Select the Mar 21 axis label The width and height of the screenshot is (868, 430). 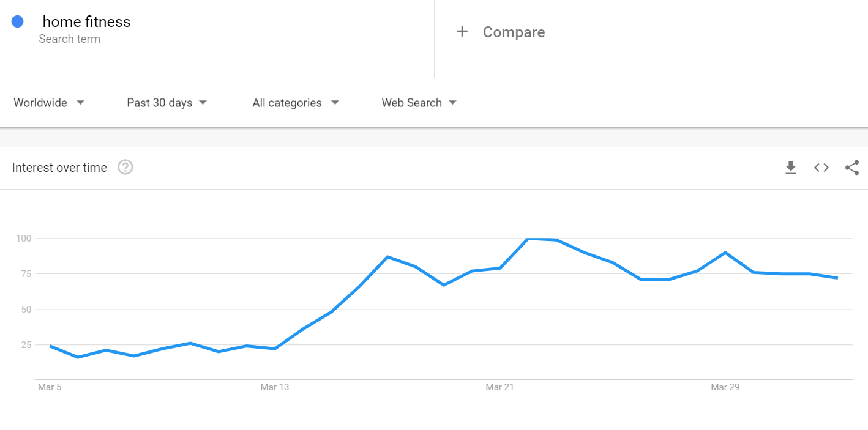[499, 387]
